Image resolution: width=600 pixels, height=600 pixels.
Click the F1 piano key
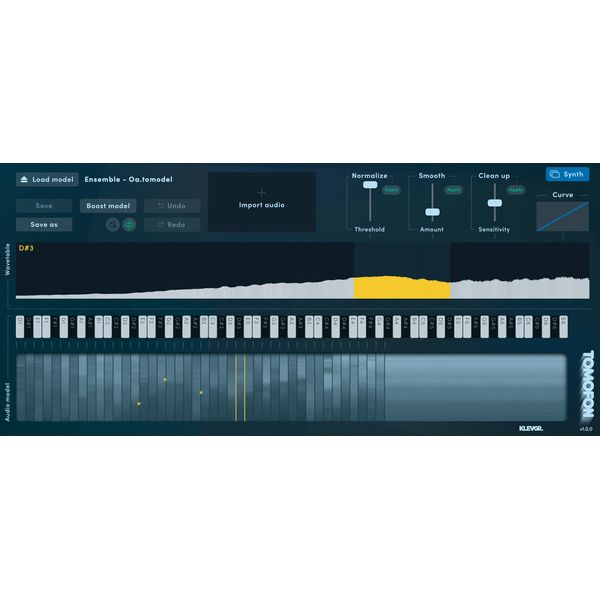(x=46, y=327)
